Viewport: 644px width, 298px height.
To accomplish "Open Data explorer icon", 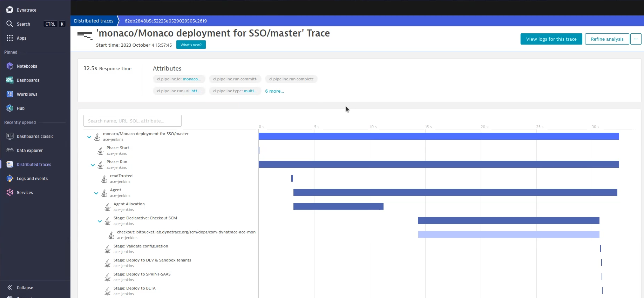I will (x=10, y=150).
